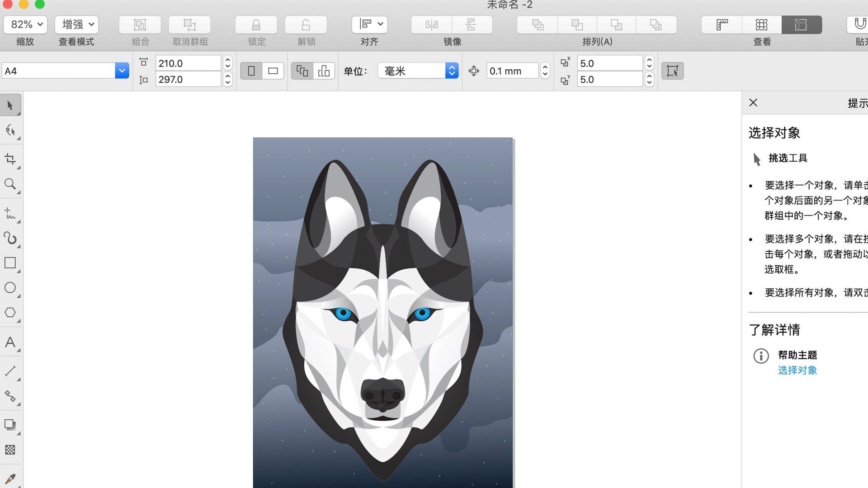
Task: Click the Ungroup icon
Action: [x=189, y=24]
